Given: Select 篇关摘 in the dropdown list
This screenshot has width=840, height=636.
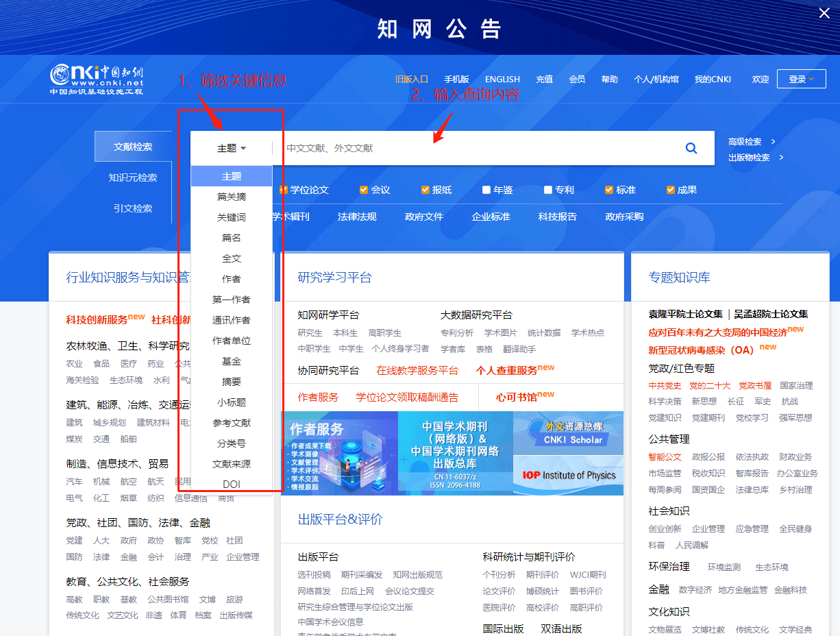Looking at the screenshot, I should pos(232,197).
